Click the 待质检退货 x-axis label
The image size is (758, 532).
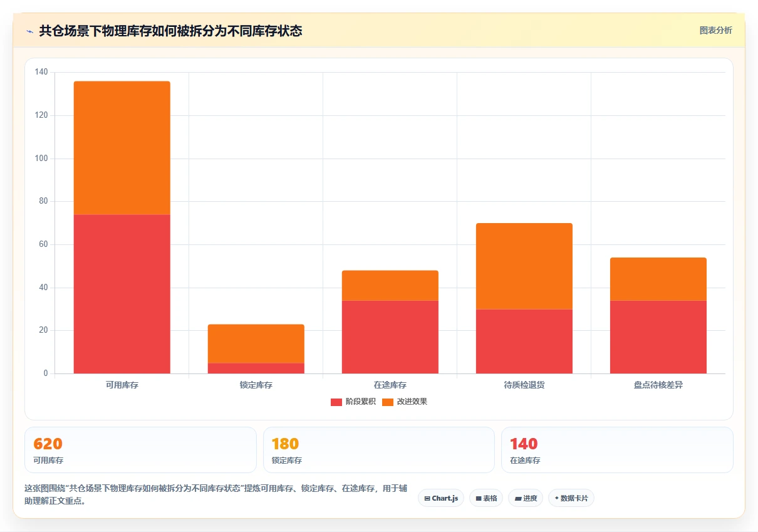pos(524,385)
